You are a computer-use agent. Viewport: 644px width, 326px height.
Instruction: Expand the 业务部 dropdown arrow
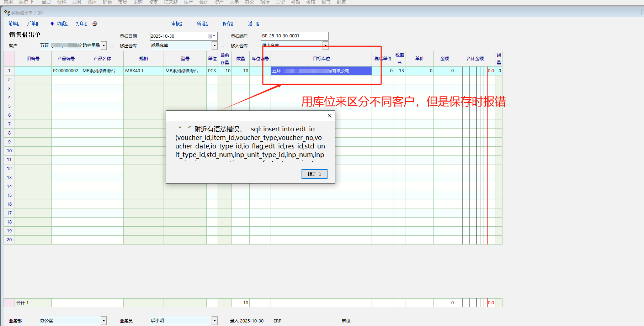pyautogui.click(x=103, y=321)
